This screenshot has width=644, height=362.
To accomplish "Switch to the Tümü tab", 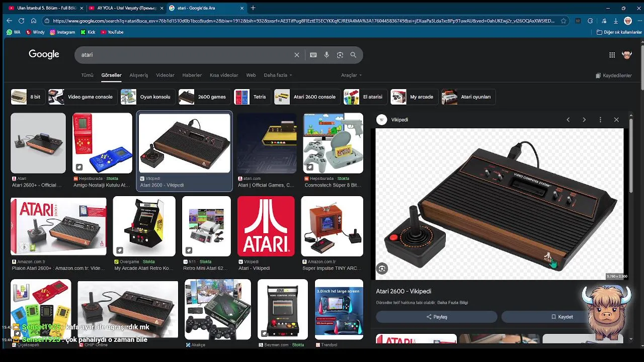I will pyautogui.click(x=87, y=75).
